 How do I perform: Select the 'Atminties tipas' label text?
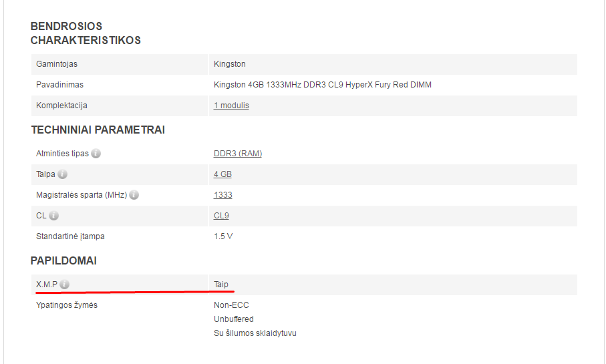(62, 154)
